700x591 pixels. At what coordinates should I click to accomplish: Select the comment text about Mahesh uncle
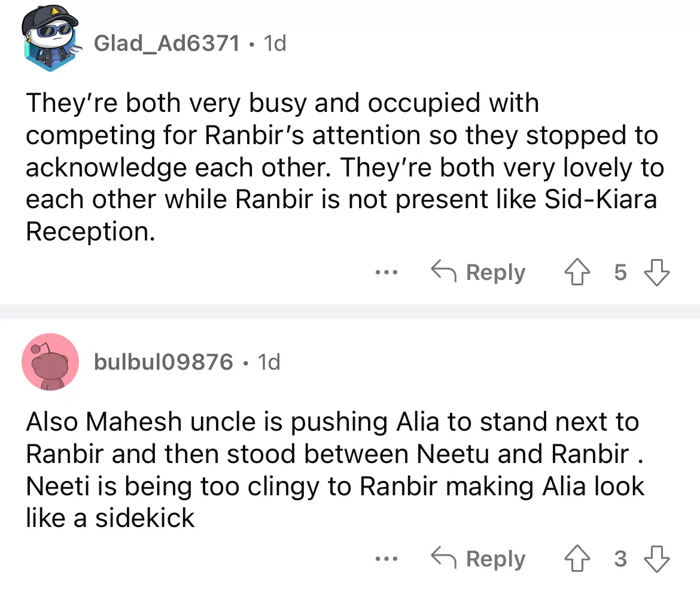pos(335,470)
